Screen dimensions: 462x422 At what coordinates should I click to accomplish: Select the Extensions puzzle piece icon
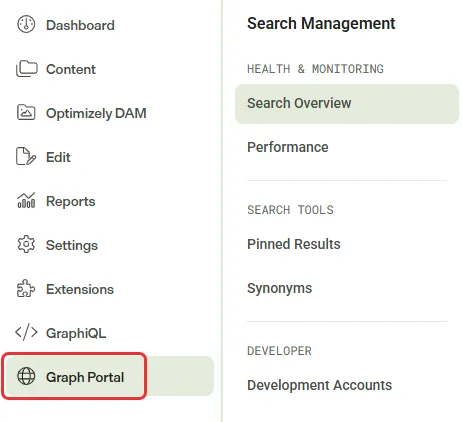(x=26, y=288)
